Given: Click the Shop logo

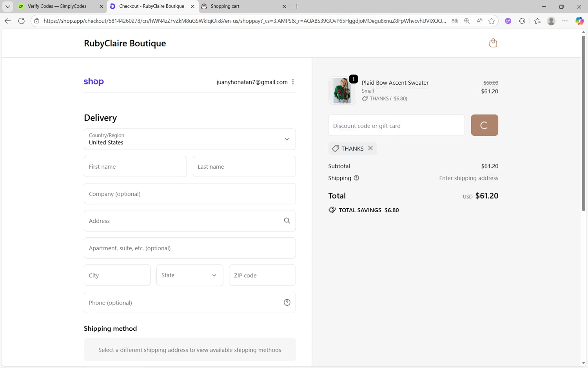Looking at the screenshot, I should point(94,82).
